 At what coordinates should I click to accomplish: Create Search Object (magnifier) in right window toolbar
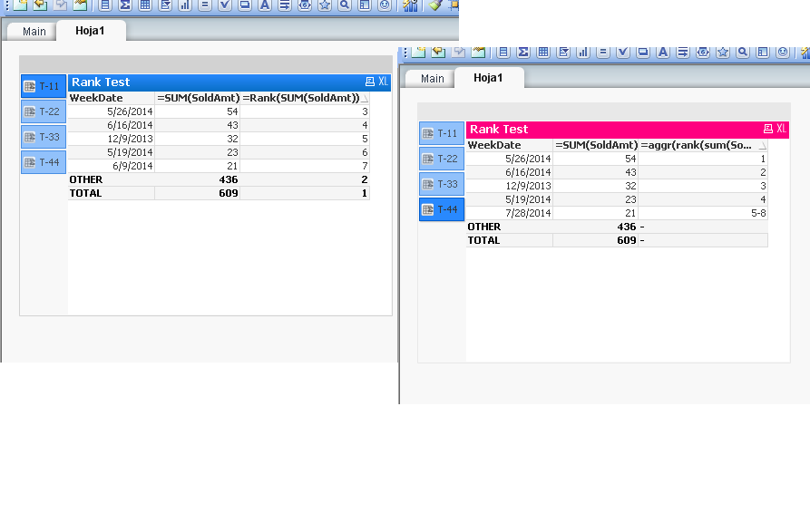[x=743, y=52]
